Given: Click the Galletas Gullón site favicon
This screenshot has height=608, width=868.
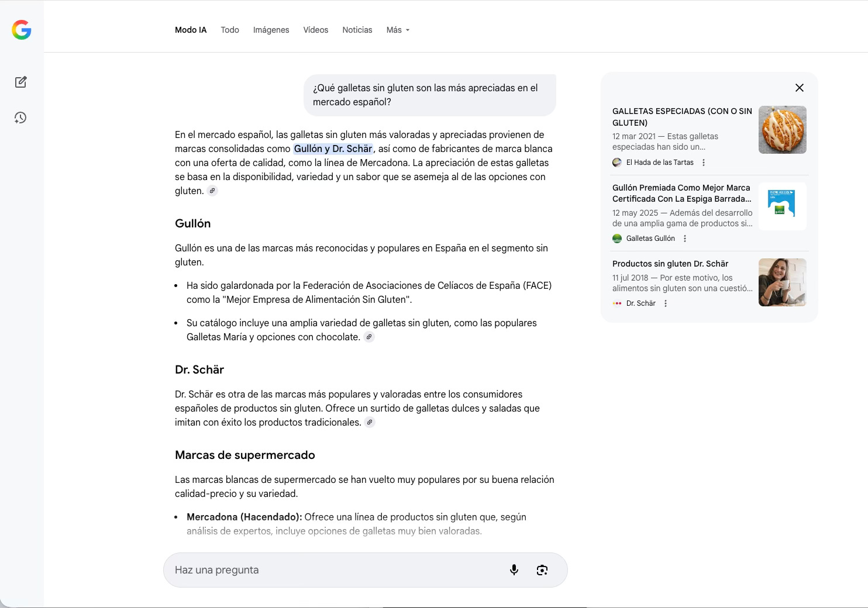Looking at the screenshot, I should pos(617,239).
